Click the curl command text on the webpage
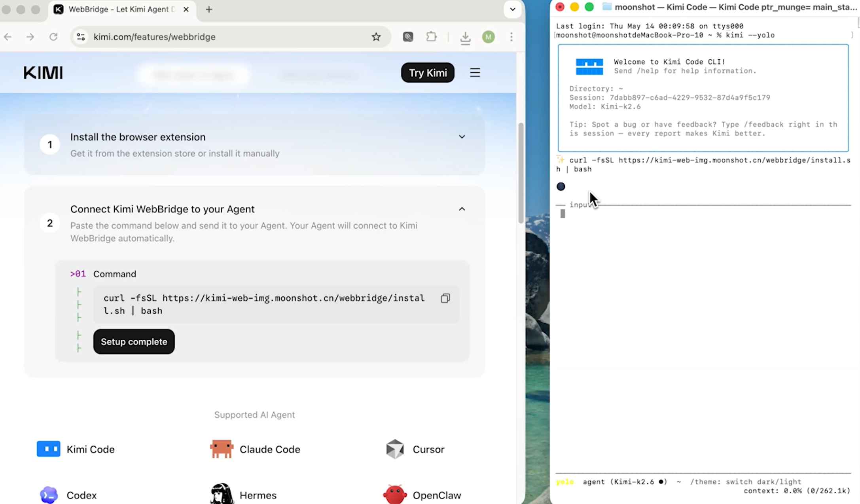 tap(264, 304)
